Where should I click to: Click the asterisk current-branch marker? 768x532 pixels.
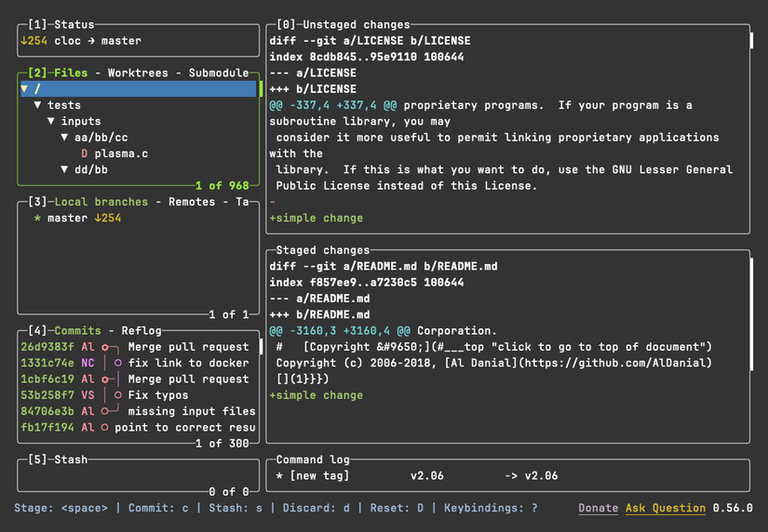38,219
